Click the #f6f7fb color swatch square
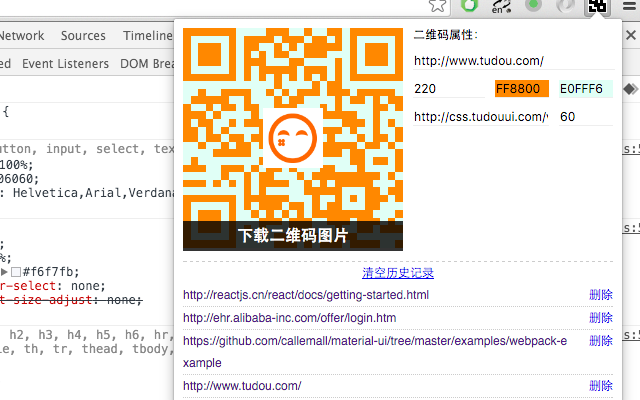 17,271
